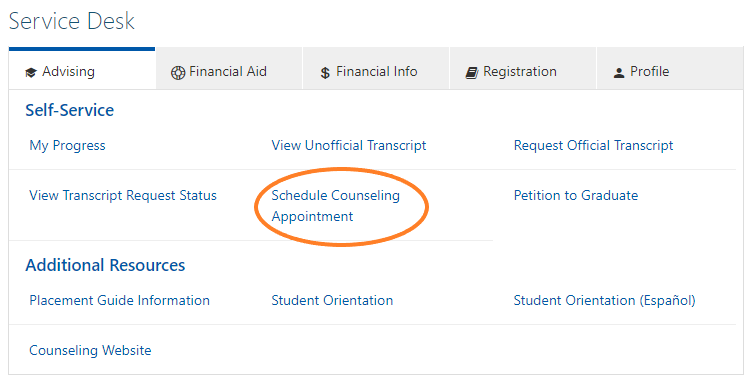Click the lifebuoy icon beside Financial Aid

(178, 73)
